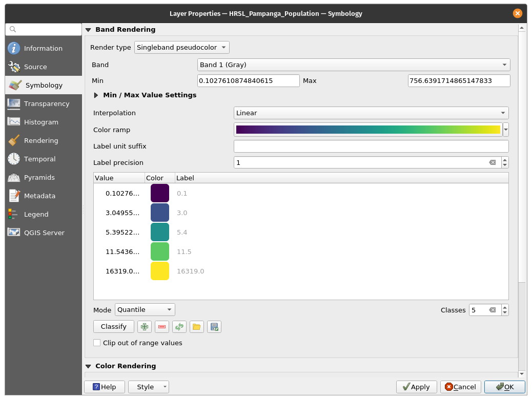The width and height of the screenshot is (532, 400).
Task: Click the load color map from band icon
Action: coord(179,327)
